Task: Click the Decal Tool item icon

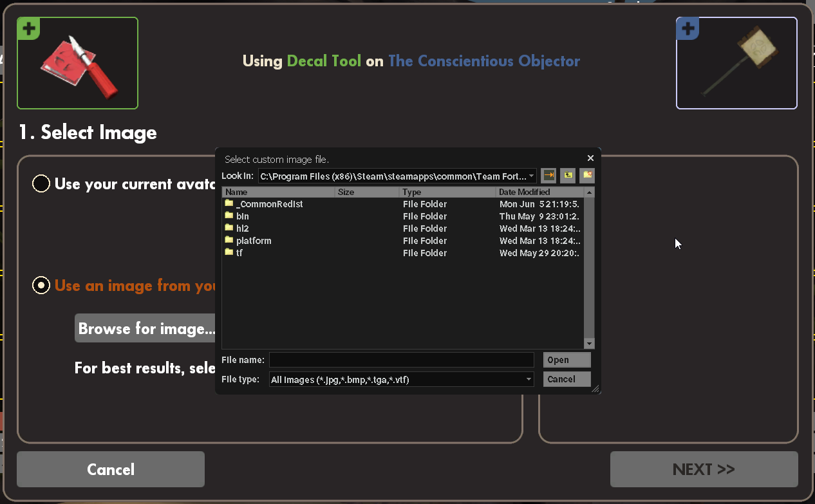Action: (77, 63)
